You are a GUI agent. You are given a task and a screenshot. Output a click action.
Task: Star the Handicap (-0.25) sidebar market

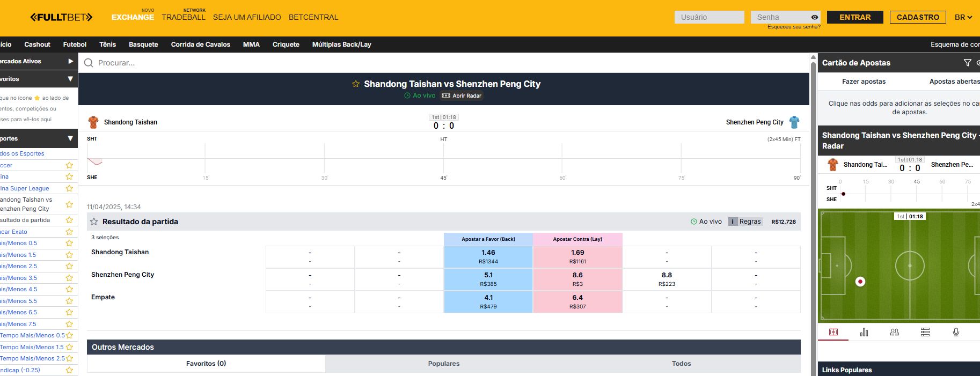[69, 370]
